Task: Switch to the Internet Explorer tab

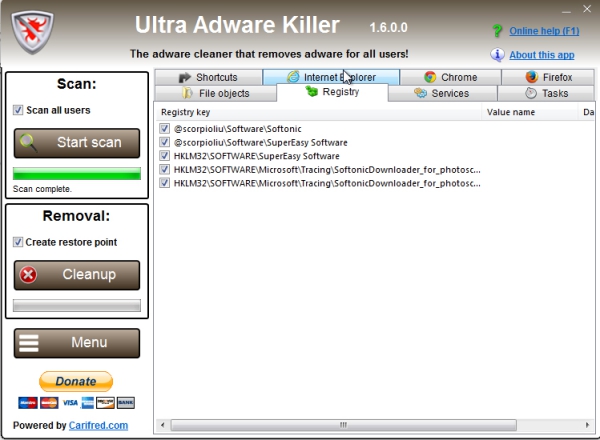Action: pyautogui.click(x=331, y=77)
